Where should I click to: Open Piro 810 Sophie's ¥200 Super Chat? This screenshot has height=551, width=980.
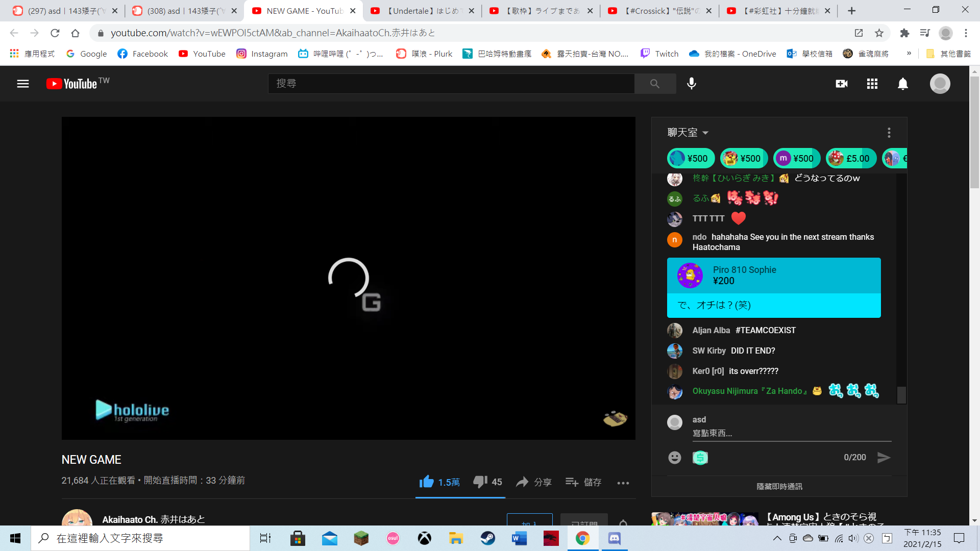[774, 288]
